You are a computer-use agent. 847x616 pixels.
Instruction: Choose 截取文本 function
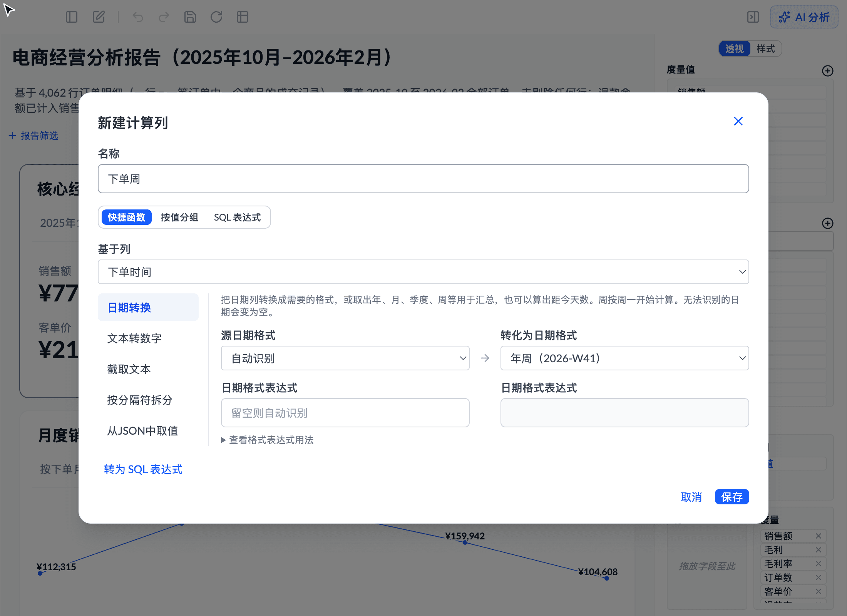click(x=148, y=369)
